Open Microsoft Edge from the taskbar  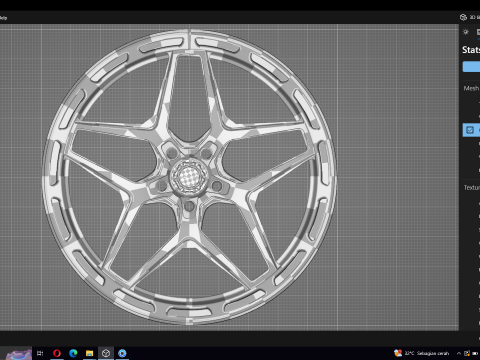[x=73, y=353]
